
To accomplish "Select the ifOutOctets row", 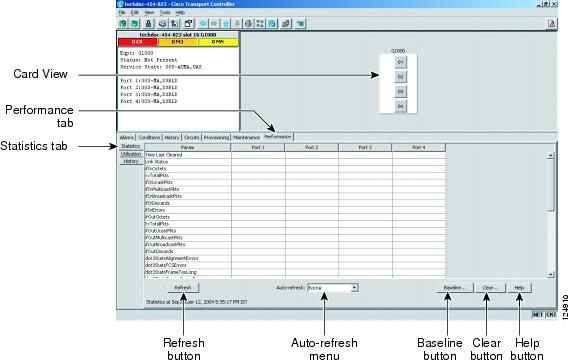I will pos(295,217).
